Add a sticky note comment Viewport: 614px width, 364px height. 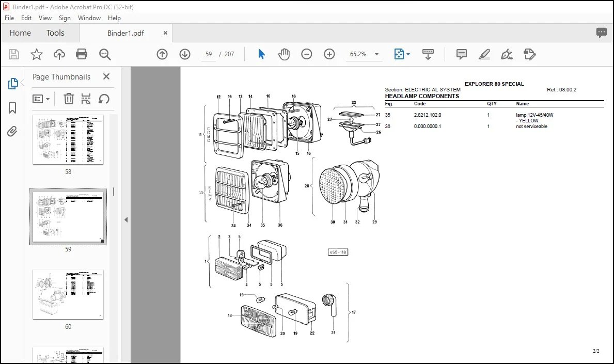[461, 54]
